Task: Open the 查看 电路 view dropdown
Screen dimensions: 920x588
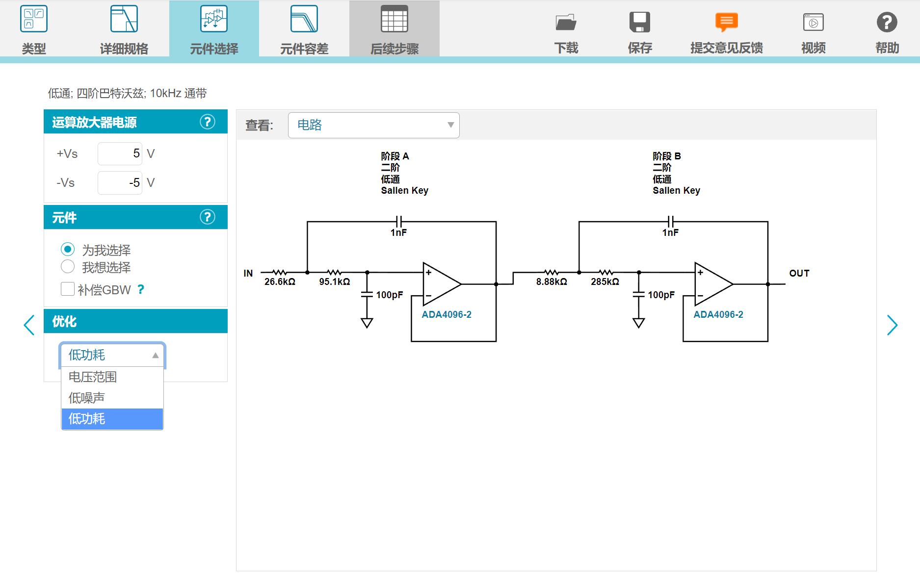Action: 373,125
